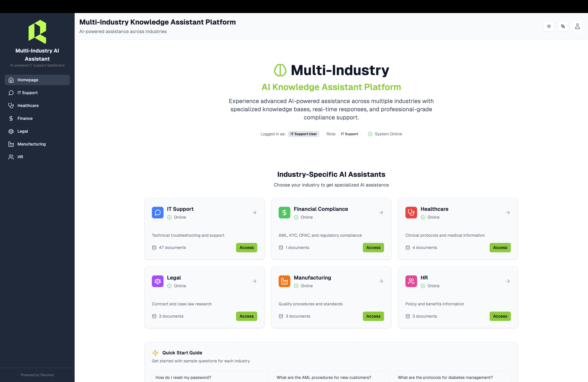Screen dimensions: 588x382
Task: Open the user profile avatar top right
Action: point(577,26)
